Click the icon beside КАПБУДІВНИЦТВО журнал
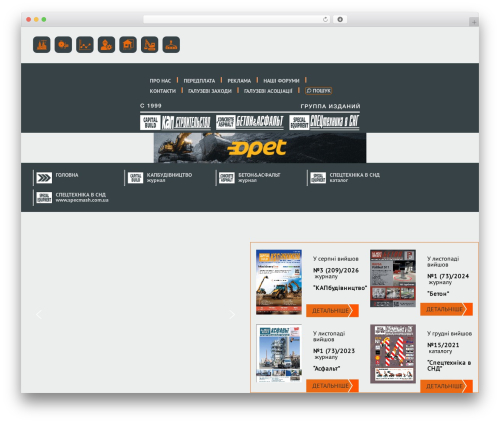This screenshot has height=423, width=500. (135, 178)
